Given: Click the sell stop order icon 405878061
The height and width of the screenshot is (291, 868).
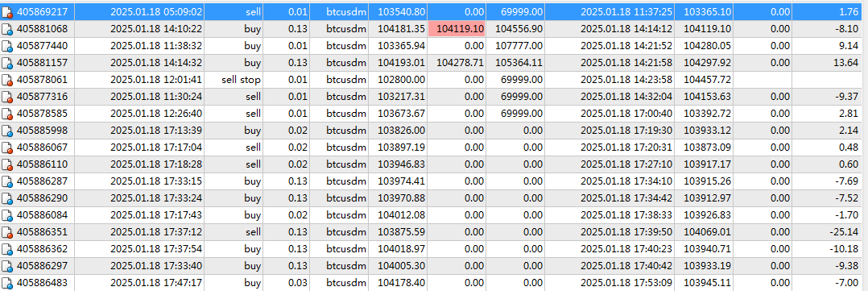Looking at the screenshot, I should 7,80.
